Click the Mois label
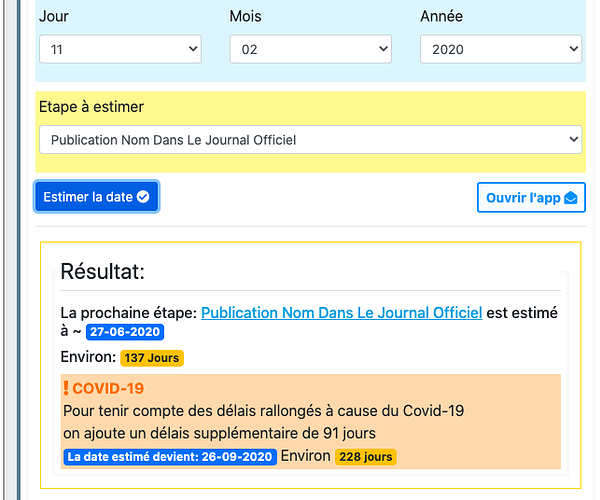The image size is (600, 500). tap(245, 16)
